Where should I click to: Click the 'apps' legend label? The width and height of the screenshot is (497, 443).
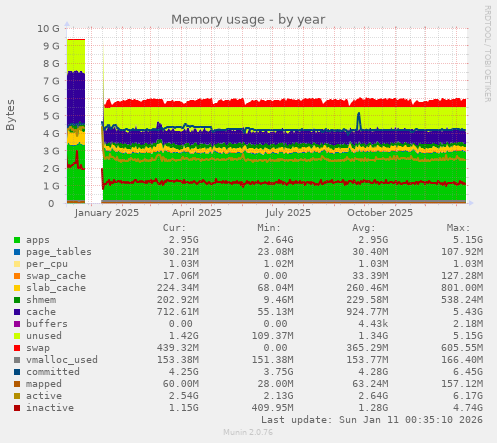[x=38, y=240]
